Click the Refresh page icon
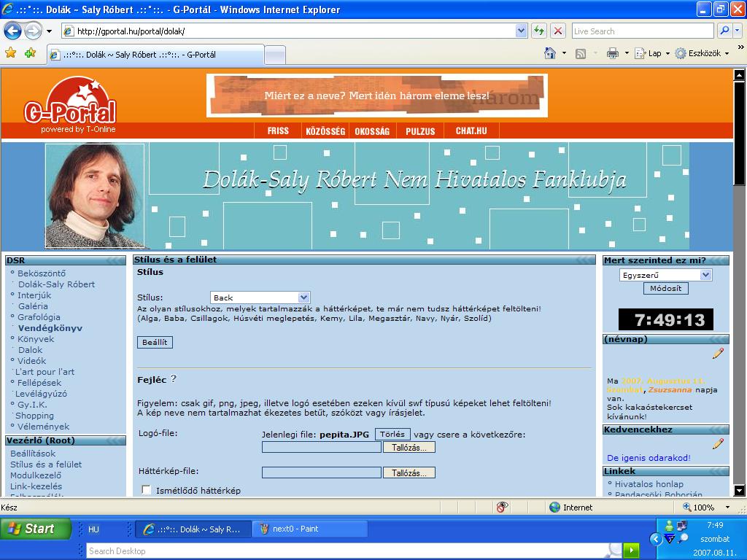 tap(539, 31)
